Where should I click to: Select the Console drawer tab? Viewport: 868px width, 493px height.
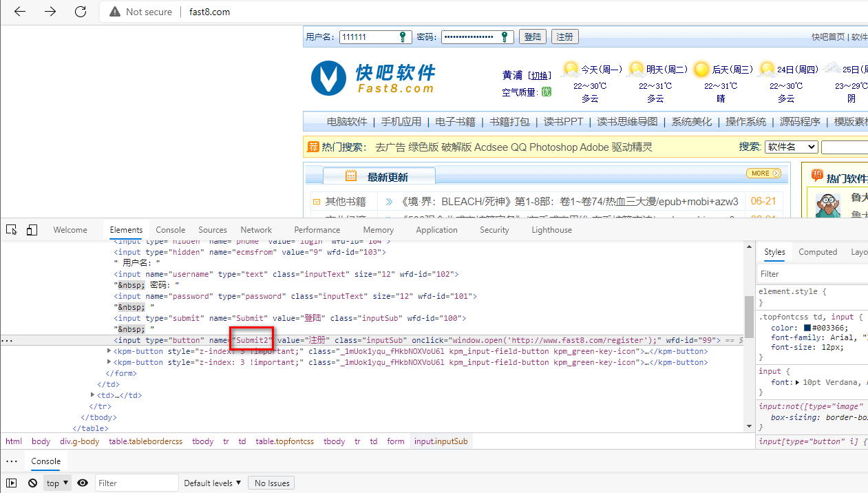pyautogui.click(x=46, y=461)
